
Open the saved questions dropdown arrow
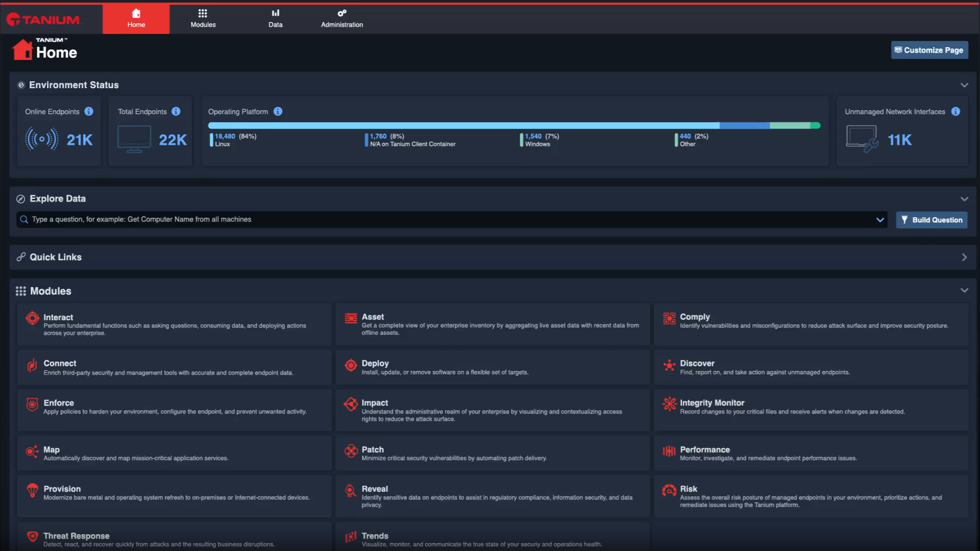click(880, 220)
